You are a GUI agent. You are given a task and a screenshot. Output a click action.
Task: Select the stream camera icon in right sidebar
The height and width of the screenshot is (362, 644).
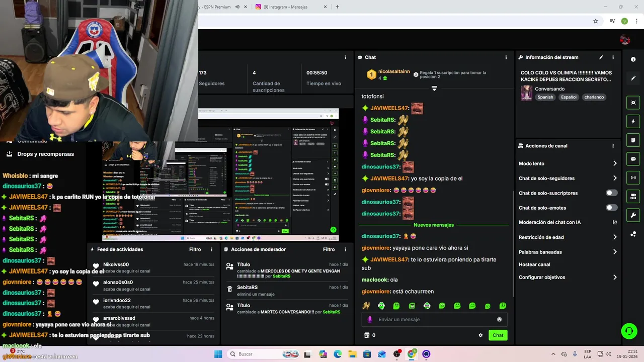(633, 196)
